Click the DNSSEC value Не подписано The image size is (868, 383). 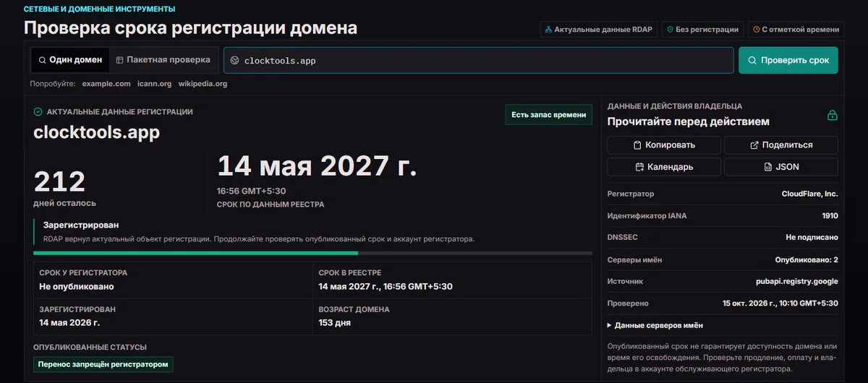[x=812, y=237]
